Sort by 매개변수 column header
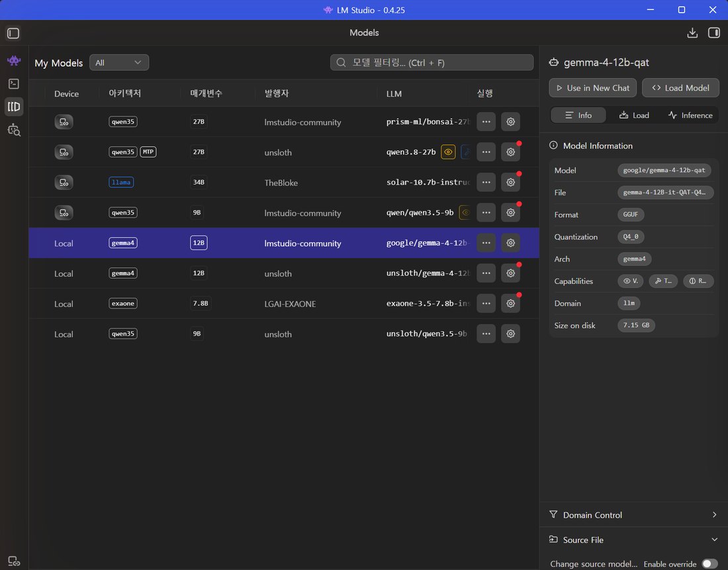This screenshot has height=570, width=728. click(206, 93)
